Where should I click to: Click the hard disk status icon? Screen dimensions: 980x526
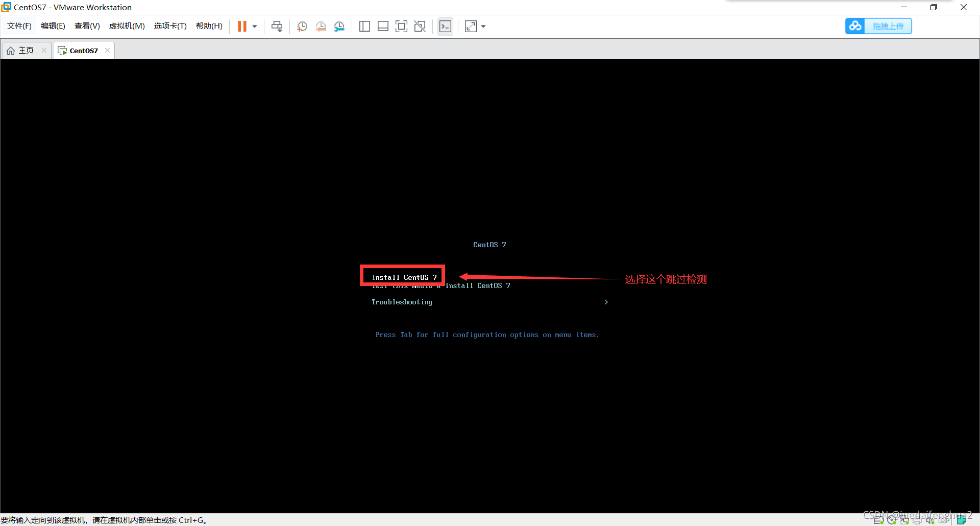tap(878, 520)
